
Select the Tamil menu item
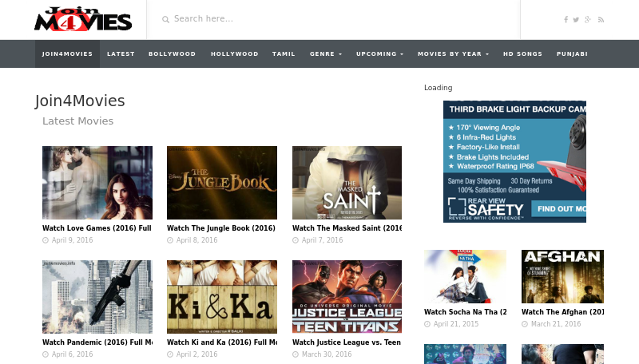[284, 53]
